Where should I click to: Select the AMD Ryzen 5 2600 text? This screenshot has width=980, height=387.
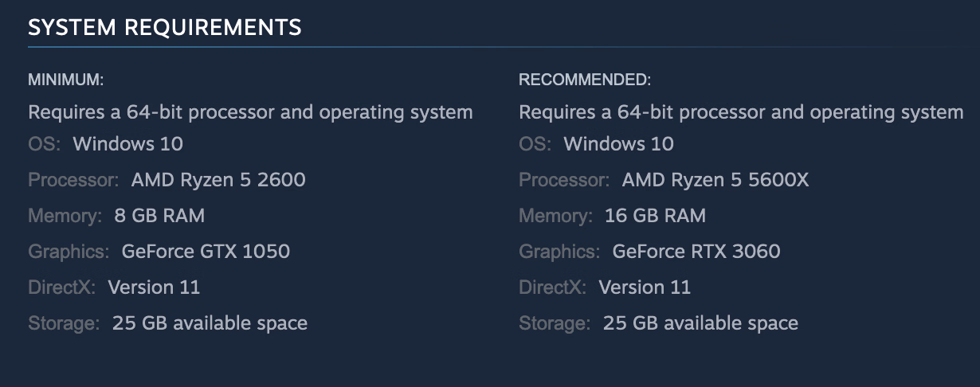[x=218, y=180]
